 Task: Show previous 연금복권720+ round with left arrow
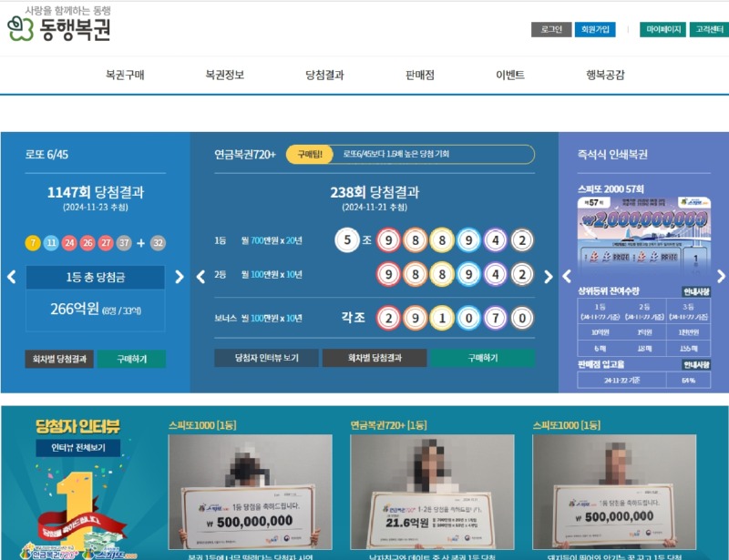click(x=200, y=277)
